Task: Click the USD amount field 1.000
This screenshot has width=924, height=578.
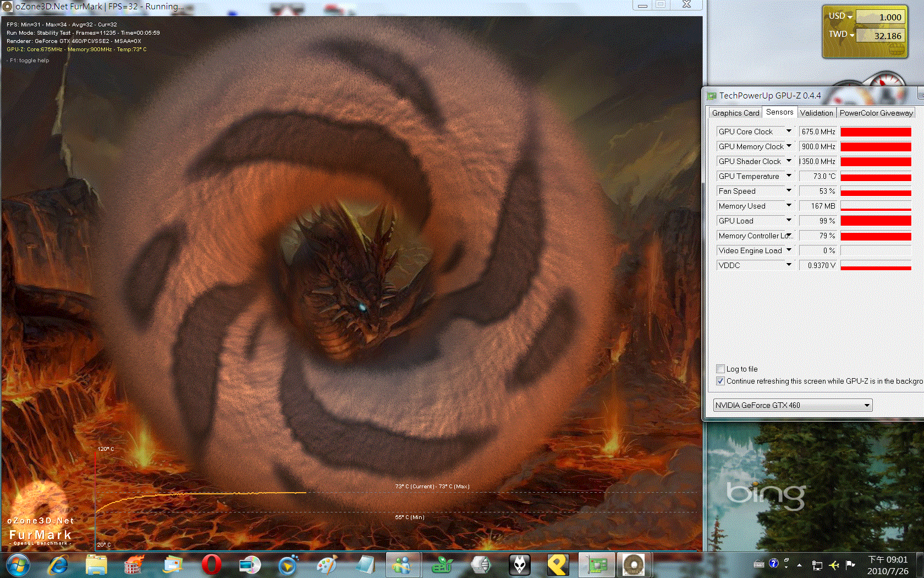Action: coord(880,17)
